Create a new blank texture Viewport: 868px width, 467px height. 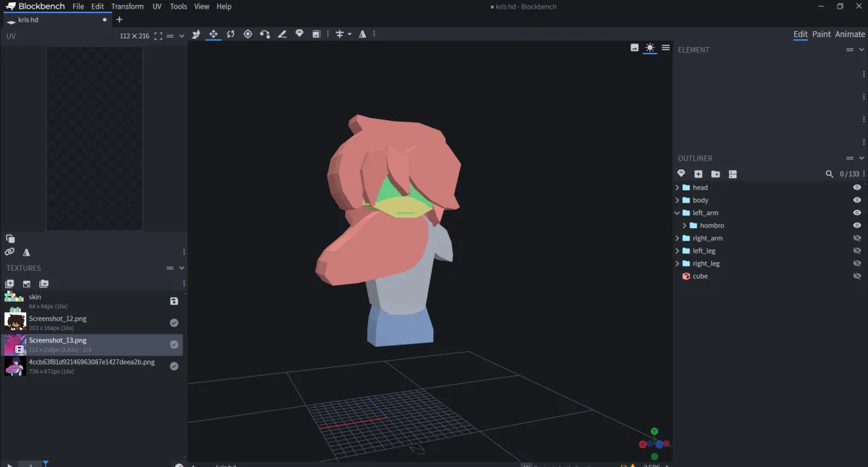coord(9,284)
